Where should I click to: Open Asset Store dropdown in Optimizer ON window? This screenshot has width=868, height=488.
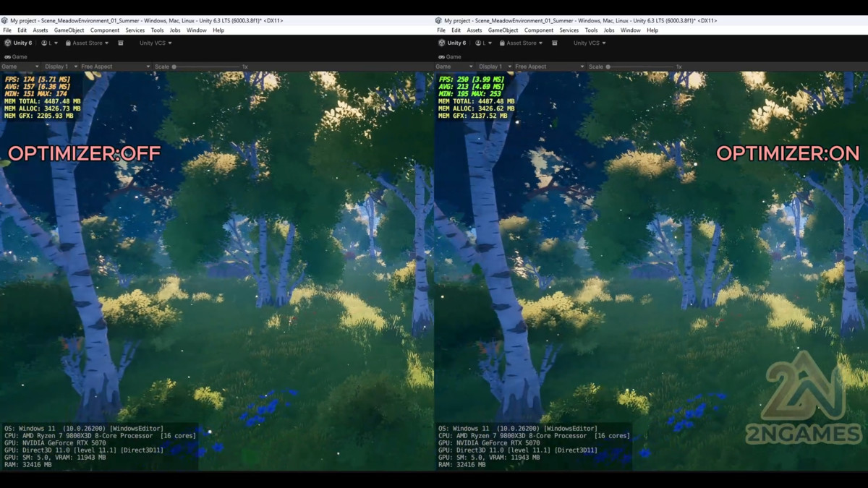522,43
